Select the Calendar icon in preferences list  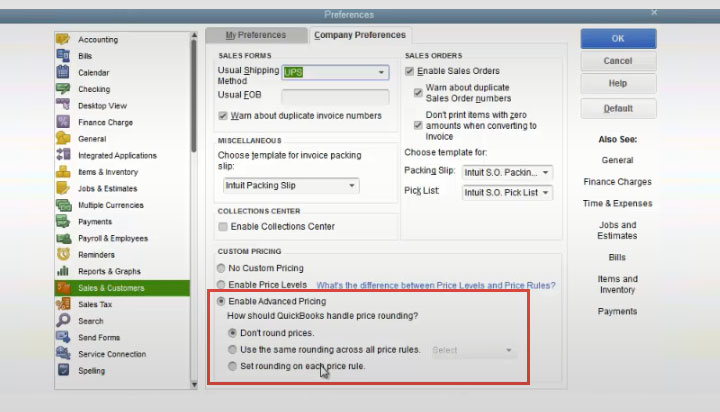[x=63, y=73]
